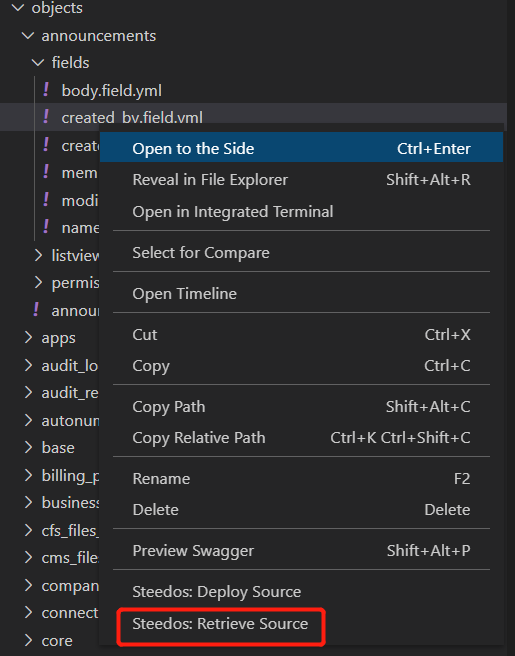Click Steedos: Retrieve Source
515x656 pixels.
point(220,624)
